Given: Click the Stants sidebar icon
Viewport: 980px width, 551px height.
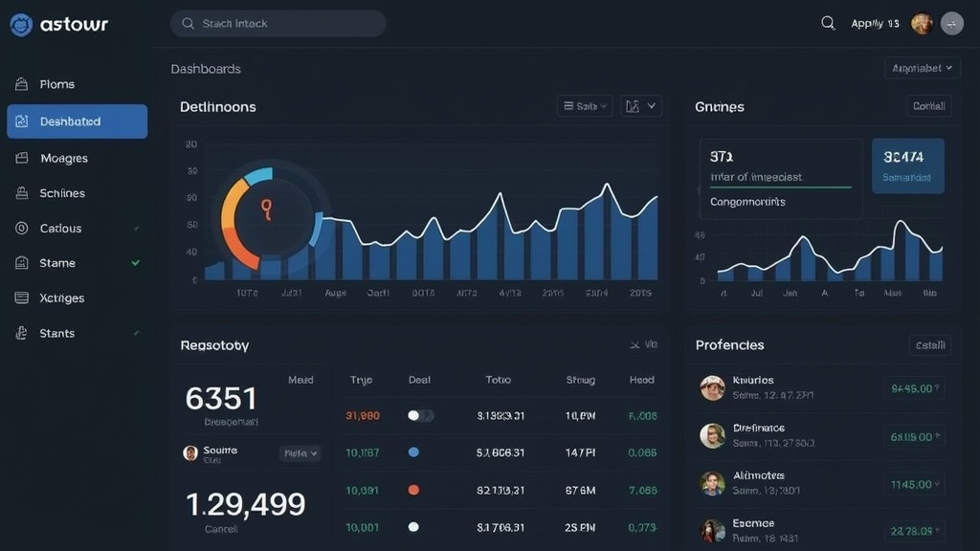Looking at the screenshot, I should tap(22, 333).
